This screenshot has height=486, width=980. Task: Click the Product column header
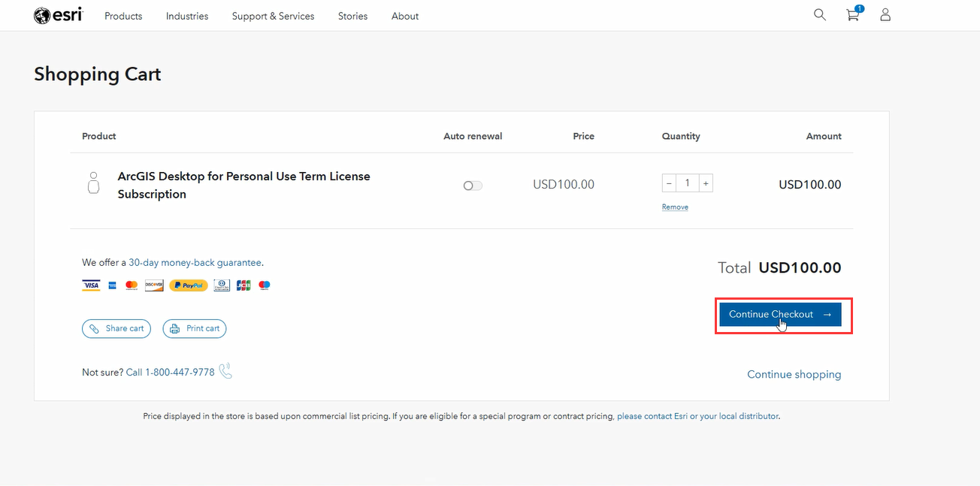tap(99, 136)
